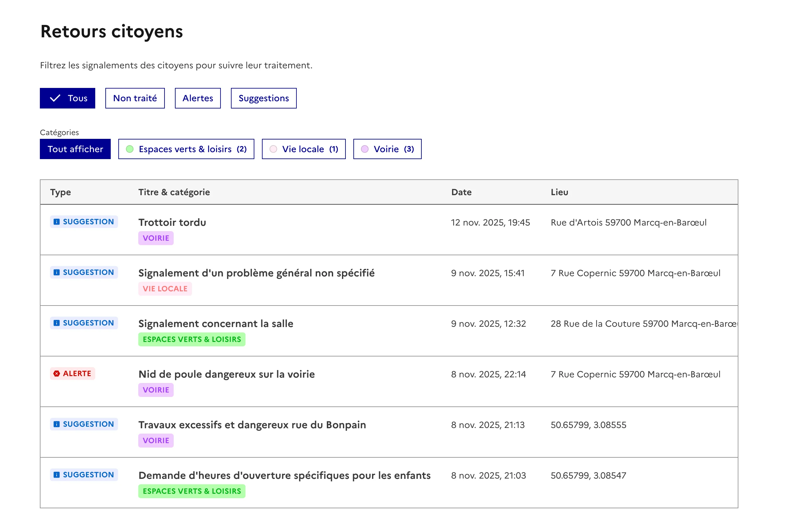Click the checkmark icon in Tous filter
The height and width of the screenshot is (532, 789).
point(55,98)
